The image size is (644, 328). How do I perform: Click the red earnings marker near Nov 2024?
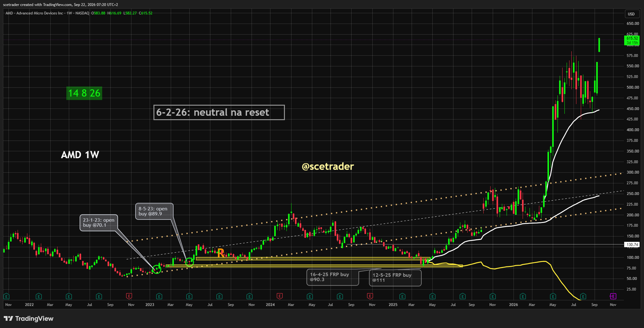pyautogui.click(x=370, y=296)
